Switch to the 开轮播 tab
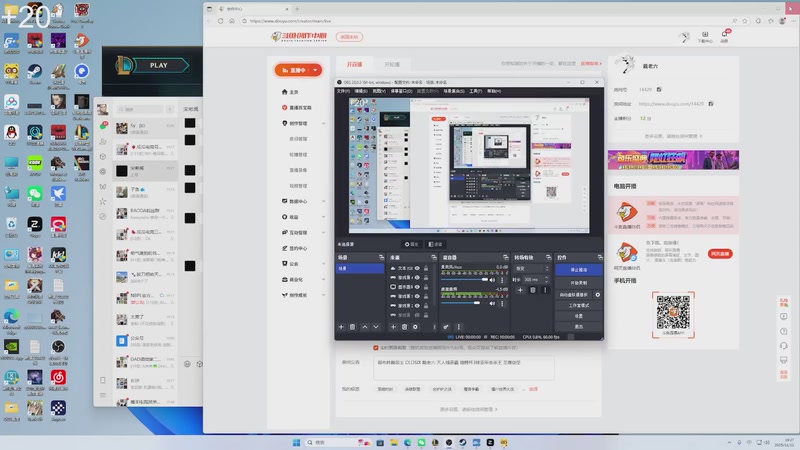The height and width of the screenshot is (450, 800). point(392,64)
